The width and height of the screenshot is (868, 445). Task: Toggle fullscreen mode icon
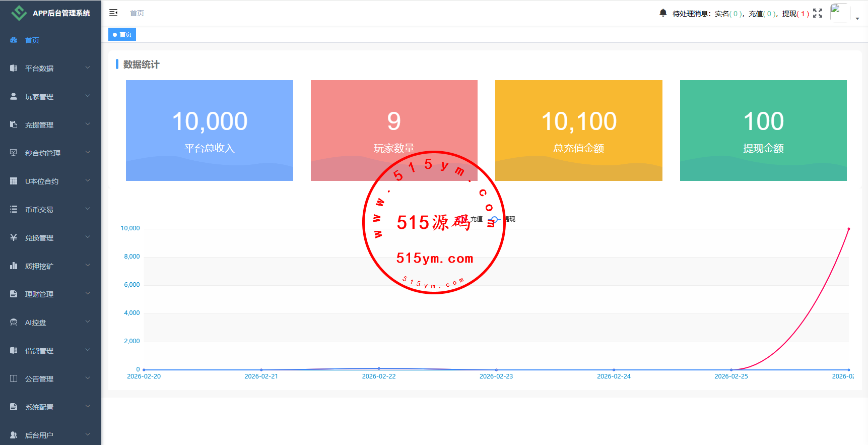(x=818, y=13)
